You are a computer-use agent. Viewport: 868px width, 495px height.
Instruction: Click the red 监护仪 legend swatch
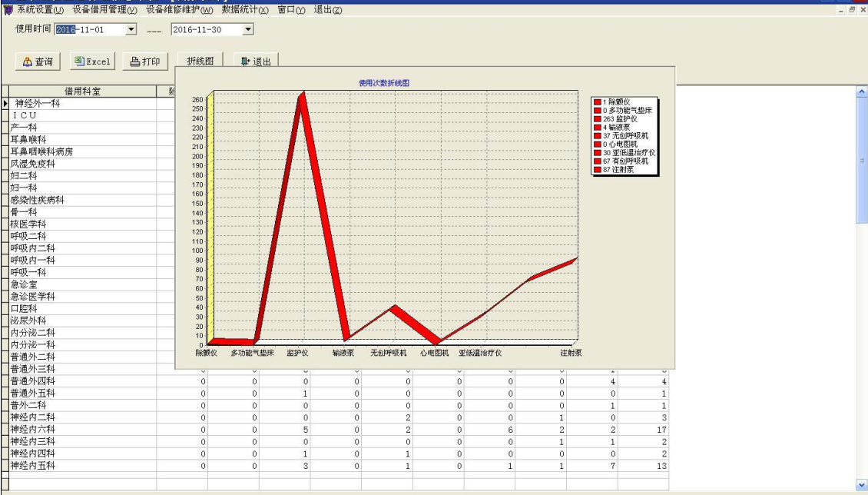598,119
